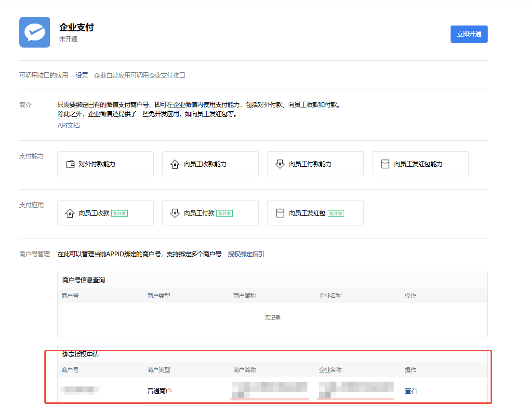Click 查看 in the binding request row
Screen dimensions: 532x412
pyautogui.click(x=411, y=391)
